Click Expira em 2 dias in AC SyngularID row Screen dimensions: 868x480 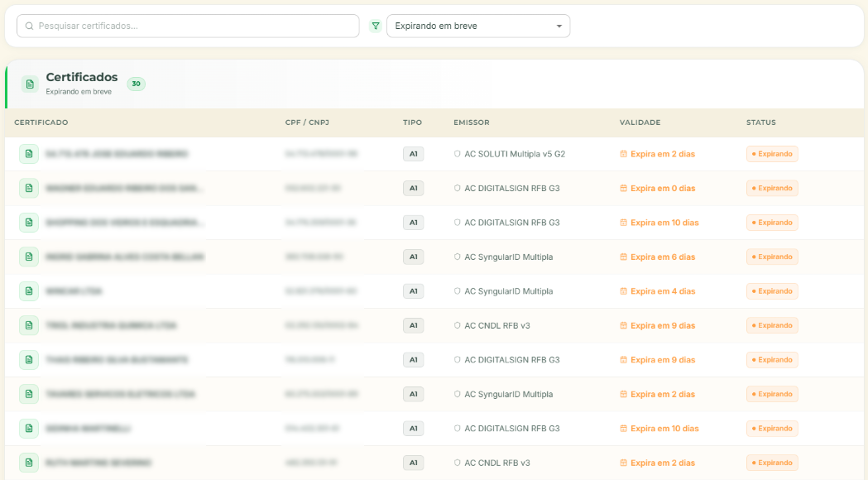pyautogui.click(x=663, y=394)
